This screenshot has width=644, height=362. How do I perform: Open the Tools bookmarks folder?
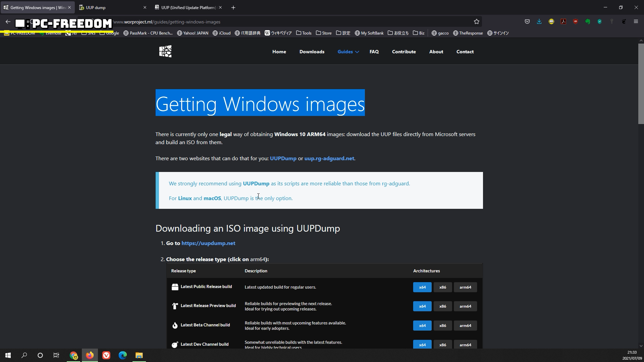pyautogui.click(x=304, y=33)
